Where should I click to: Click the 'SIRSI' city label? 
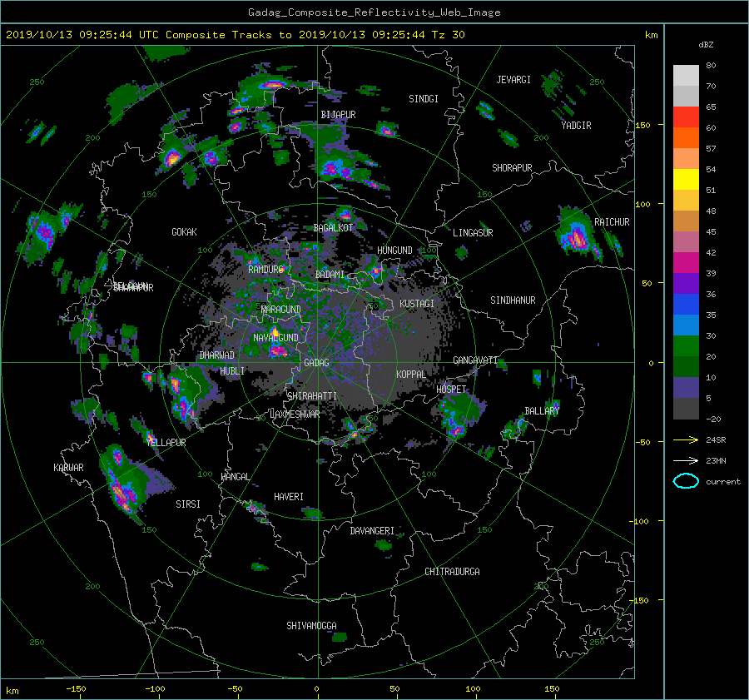pyautogui.click(x=188, y=504)
